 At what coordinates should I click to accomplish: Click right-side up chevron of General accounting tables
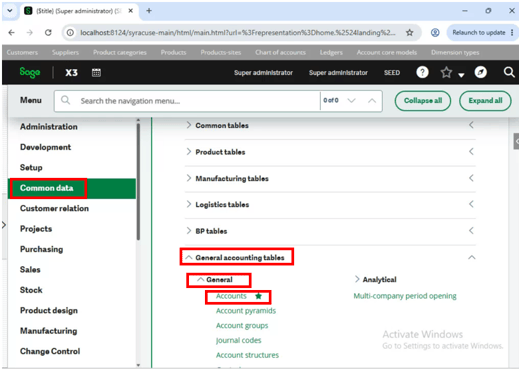[472, 257]
